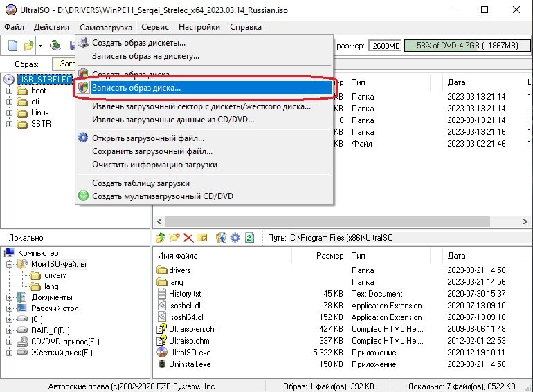Click the green refresh icon in local toolbar
The height and width of the screenshot is (392, 533).
click(x=249, y=238)
